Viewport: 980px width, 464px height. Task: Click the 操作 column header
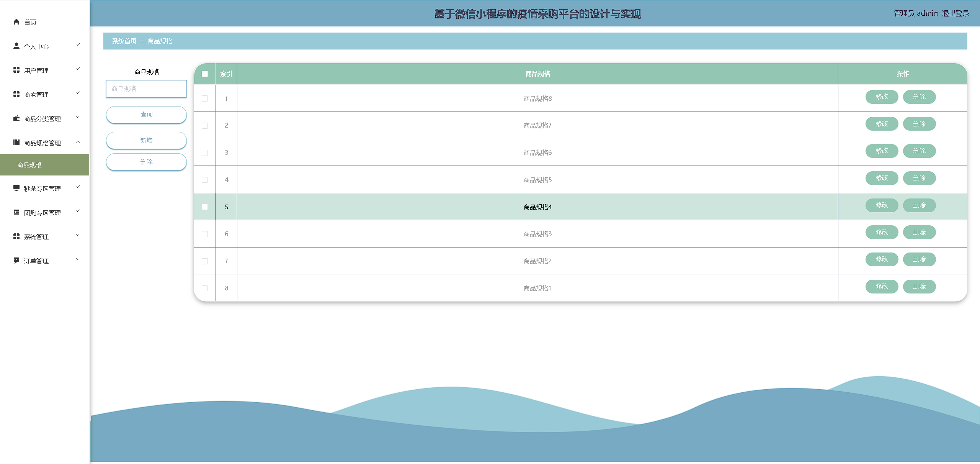(x=902, y=74)
